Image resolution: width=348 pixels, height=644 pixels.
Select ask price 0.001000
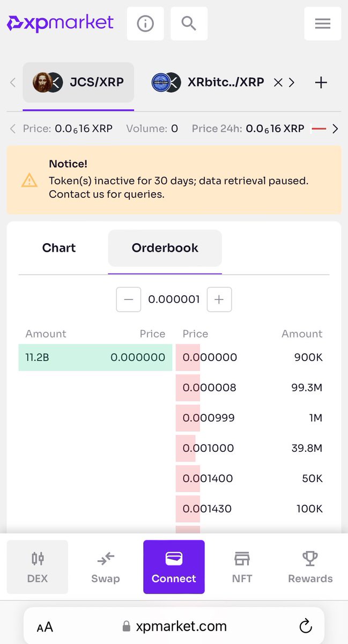click(209, 448)
